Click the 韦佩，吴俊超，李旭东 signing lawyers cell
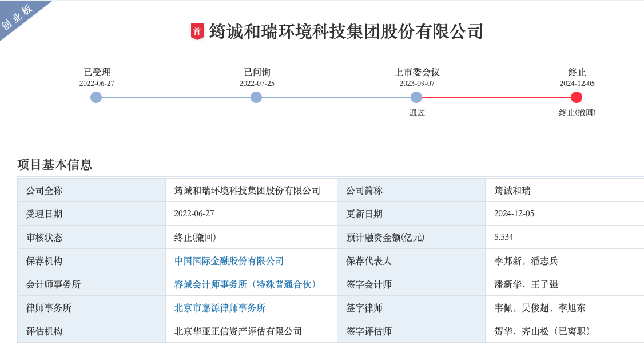Viewport: 644px width, 348px height. pyautogui.click(x=540, y=308)
